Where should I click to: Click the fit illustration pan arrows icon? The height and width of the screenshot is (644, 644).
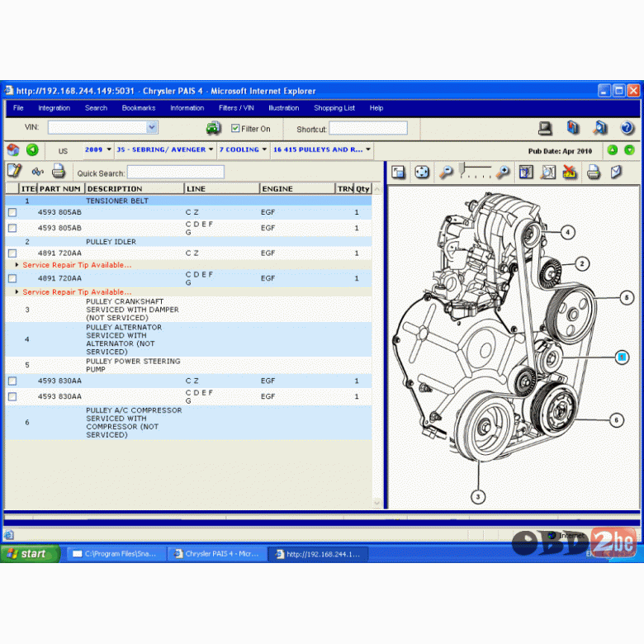click(422, 172)
